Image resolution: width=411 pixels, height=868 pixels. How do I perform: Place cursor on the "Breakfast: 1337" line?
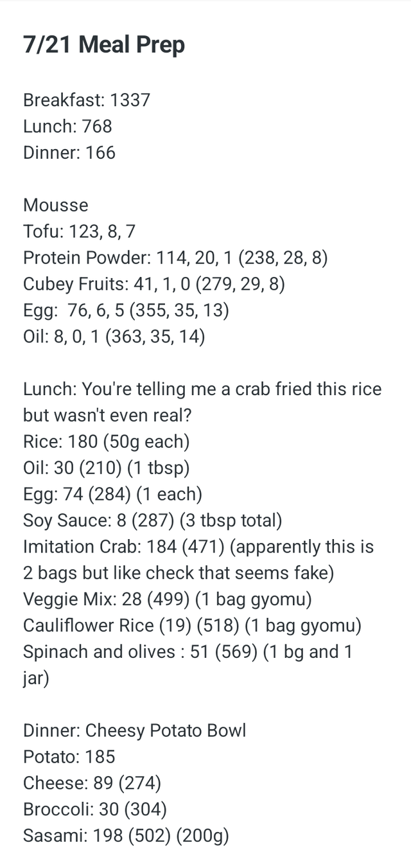87,100
